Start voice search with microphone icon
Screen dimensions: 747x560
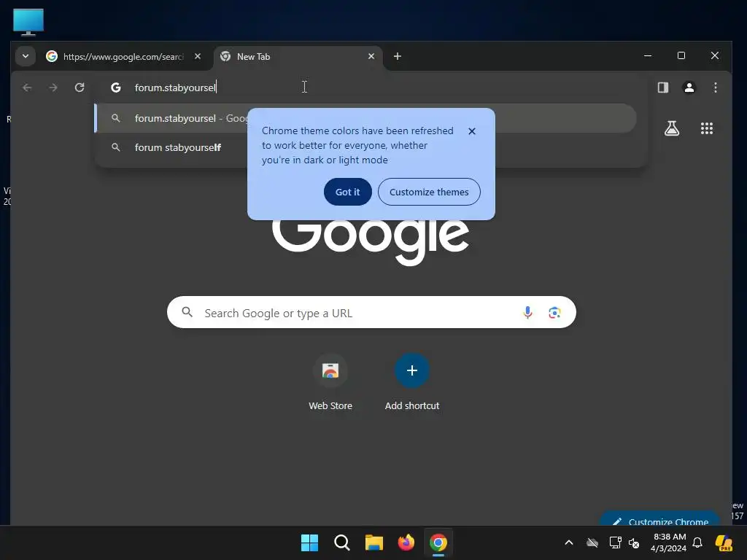[x=527, y=312]
